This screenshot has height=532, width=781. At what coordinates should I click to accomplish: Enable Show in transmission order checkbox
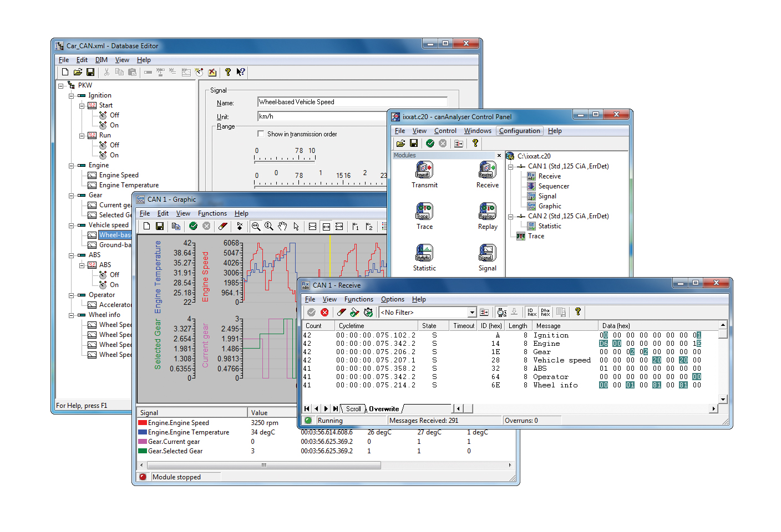pyautogui.click(x=261, y=134)
